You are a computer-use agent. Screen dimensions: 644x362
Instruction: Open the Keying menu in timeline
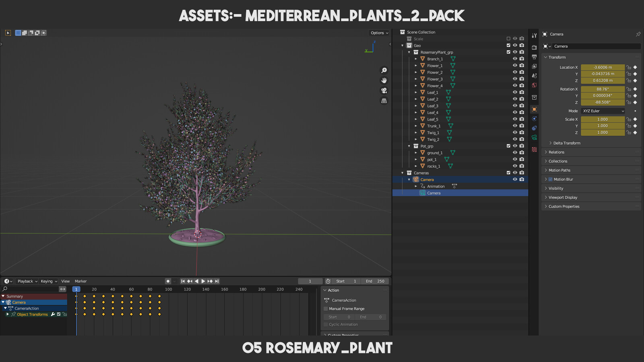click(x=49, y=281)
